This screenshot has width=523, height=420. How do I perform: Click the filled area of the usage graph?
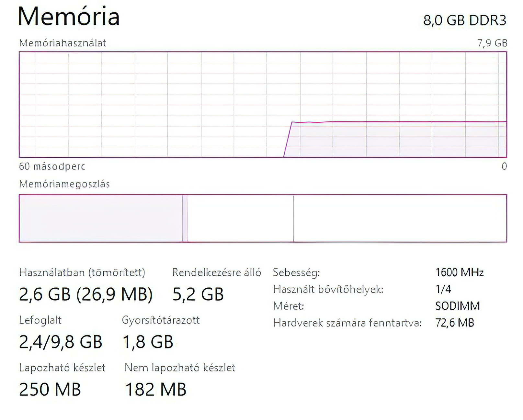tap(398, 139)
